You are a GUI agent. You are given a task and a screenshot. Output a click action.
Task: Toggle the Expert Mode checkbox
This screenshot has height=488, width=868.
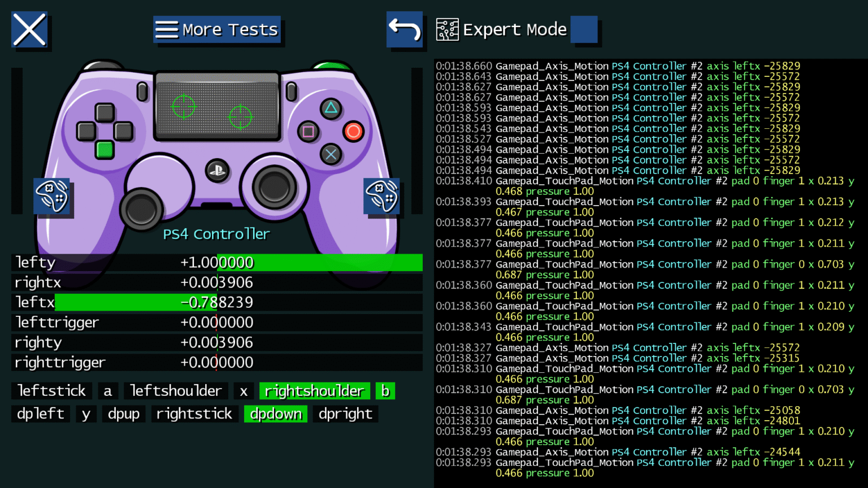[584, 29]
